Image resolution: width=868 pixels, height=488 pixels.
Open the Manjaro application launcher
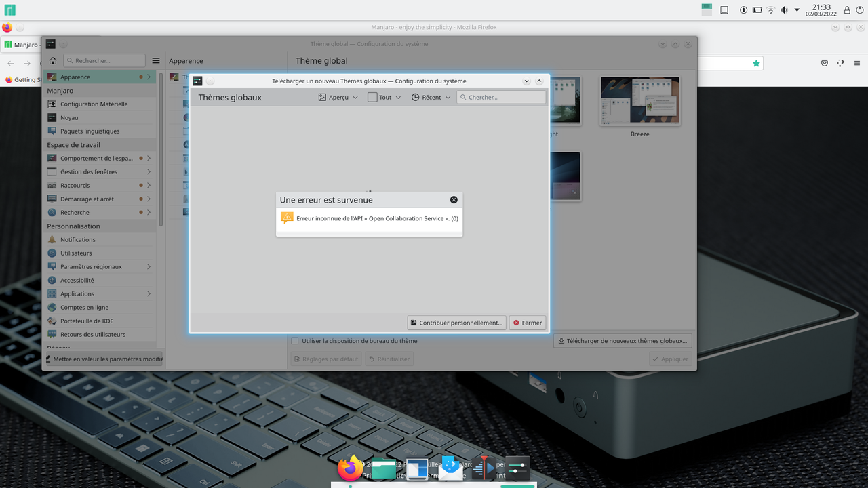click(x=9, y=9)
